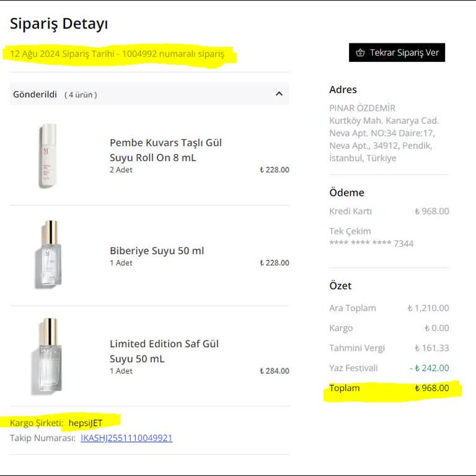Click the order date and number line

[x=118, y=54]
